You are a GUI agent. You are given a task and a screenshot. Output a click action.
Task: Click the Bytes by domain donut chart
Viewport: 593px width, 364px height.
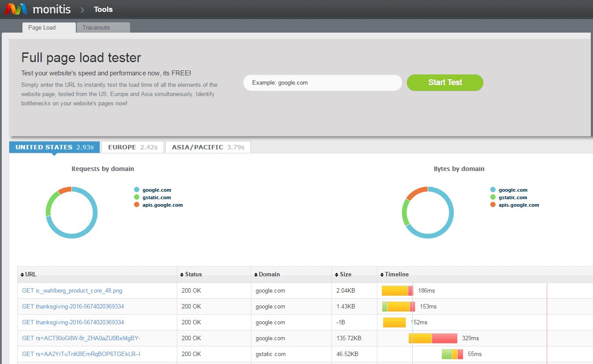428,212
